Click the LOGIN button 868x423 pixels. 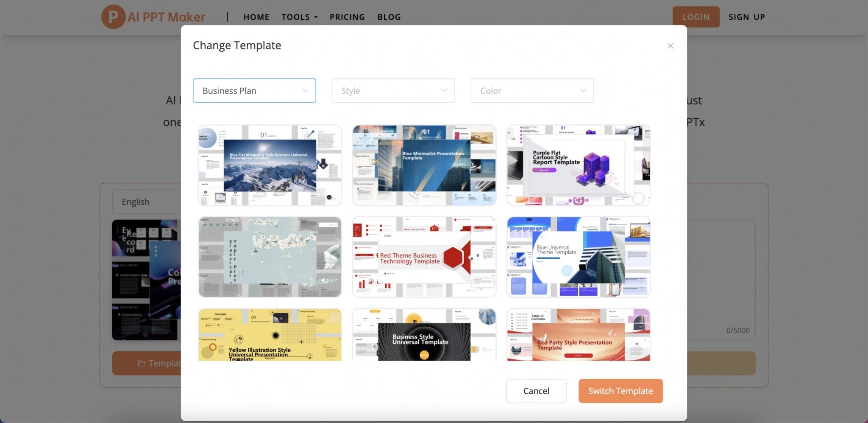point(696,17)
